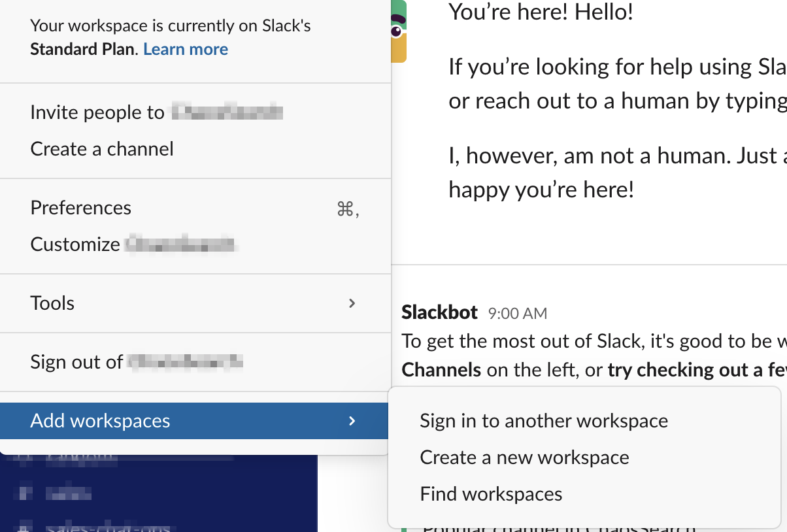Click the Slackbot avatar image
This screenshot has height=532, width=787.
pyautogui.click(x=399, y=31)
